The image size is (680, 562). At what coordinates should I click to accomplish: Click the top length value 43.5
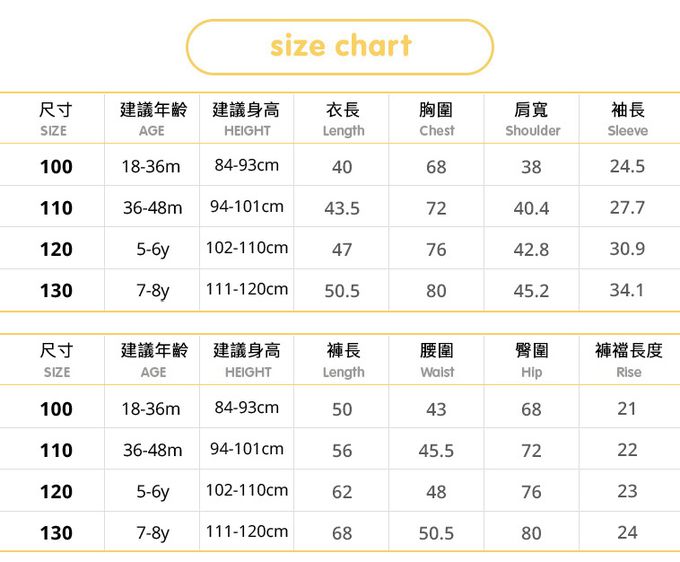click(342, 208)
